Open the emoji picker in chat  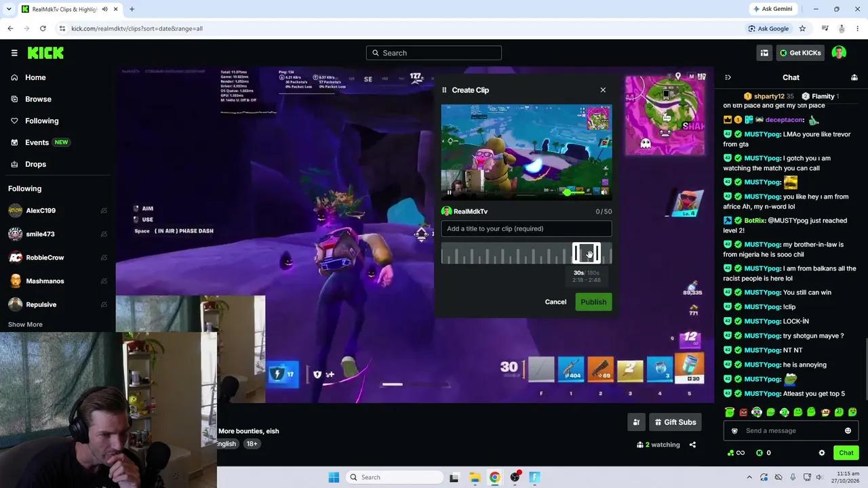point(848,430)
